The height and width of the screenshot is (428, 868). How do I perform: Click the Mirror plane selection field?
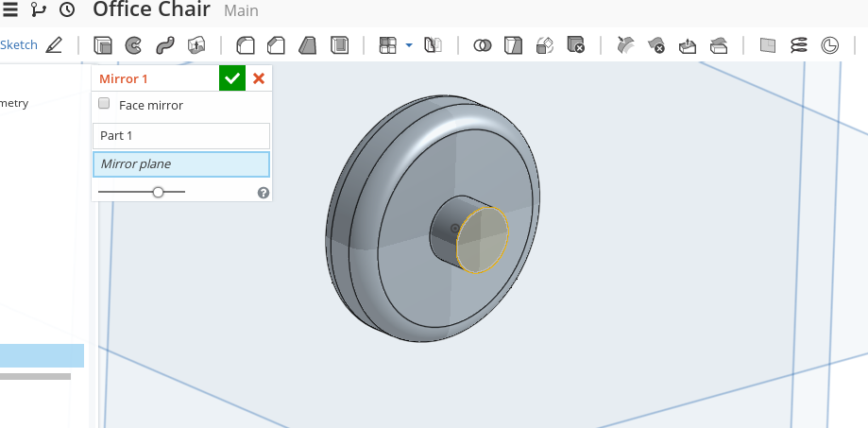[x=181, y=164]
